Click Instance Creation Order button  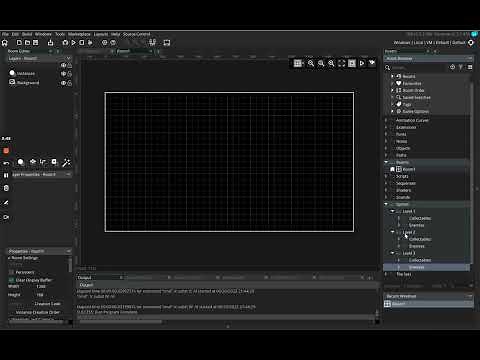point(39,312)
